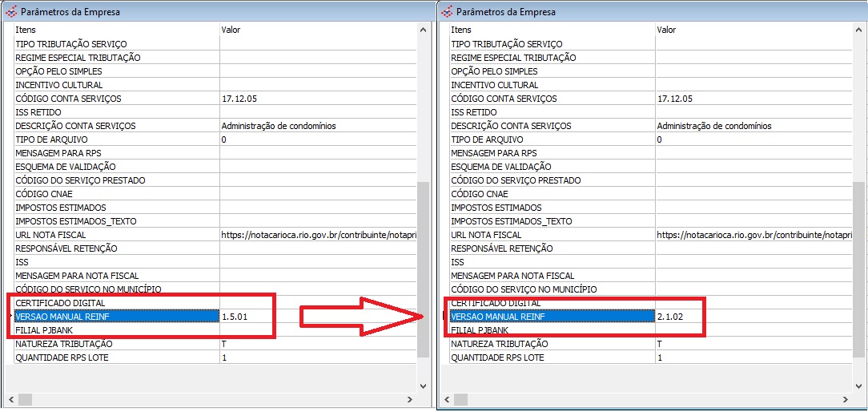
Task: Click the horizontal scroll left arrow in the right window
Action: [x=447, y=399]
